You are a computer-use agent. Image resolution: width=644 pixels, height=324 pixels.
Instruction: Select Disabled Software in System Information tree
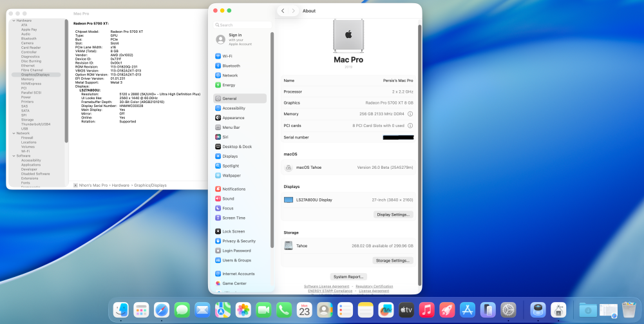pyautogui.click(x=35, y=174)
